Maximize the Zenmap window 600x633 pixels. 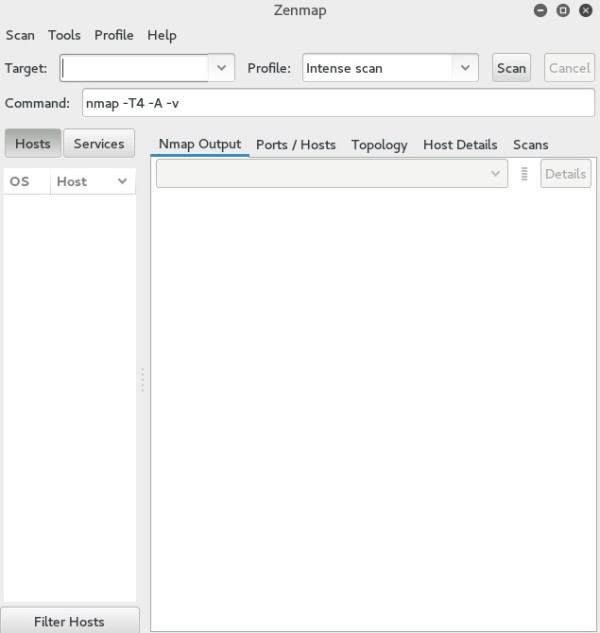pyautogui.click(x=563, y=11)
